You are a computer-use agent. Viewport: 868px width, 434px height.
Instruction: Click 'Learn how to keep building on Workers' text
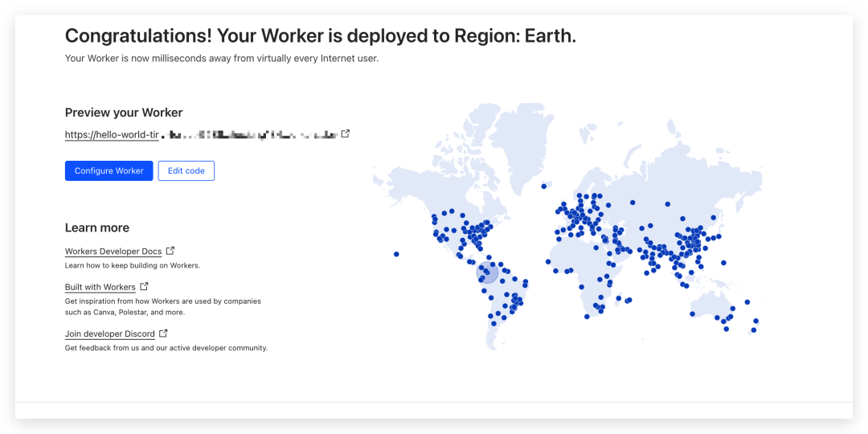coord(133,266)
